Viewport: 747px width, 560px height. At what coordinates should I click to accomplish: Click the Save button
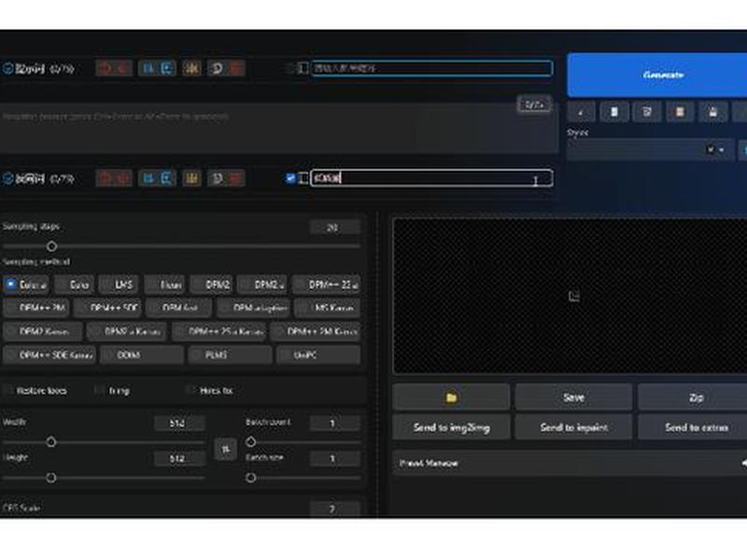(x=573, y=398)
